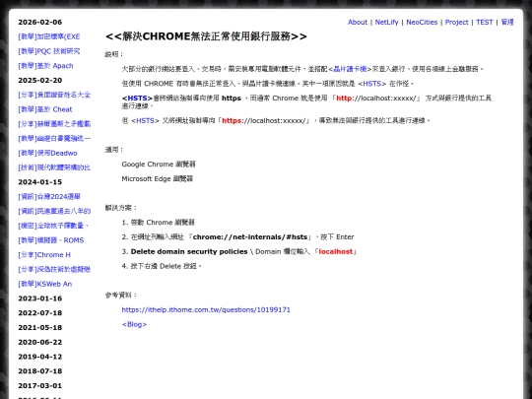Screen dimensions: 532x399
Task: Click the TEST navigation link
Action: tap(484, 22)
